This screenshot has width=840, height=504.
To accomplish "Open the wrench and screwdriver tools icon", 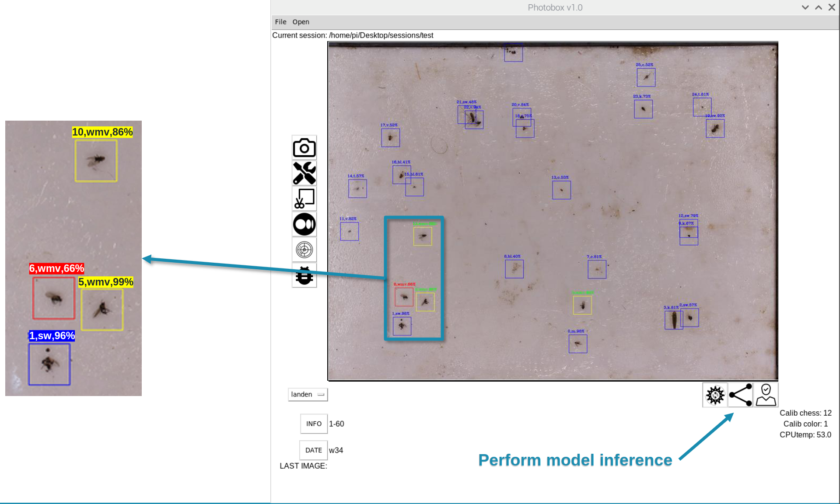I will pyautogui.click(x=304, y=173).
